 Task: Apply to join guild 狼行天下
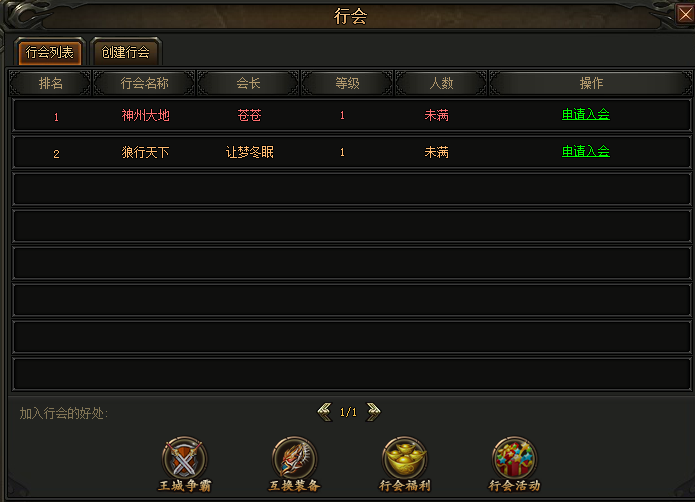point(586,152)
